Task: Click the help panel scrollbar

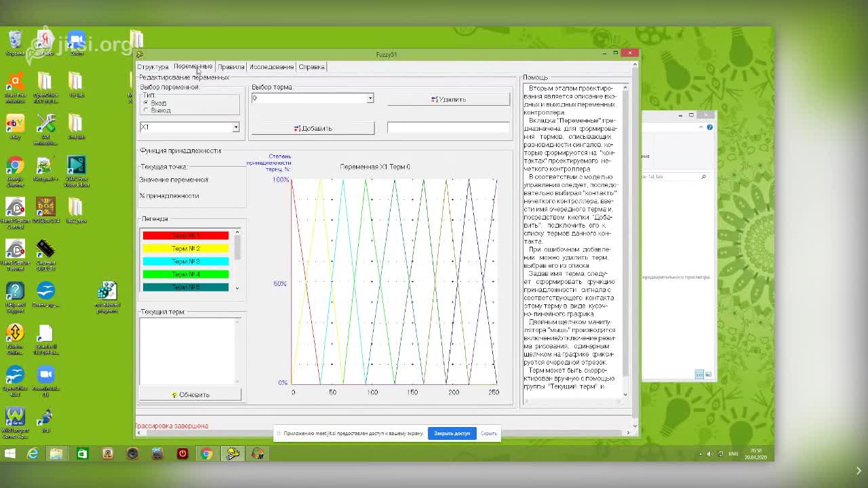Action: 625,241
